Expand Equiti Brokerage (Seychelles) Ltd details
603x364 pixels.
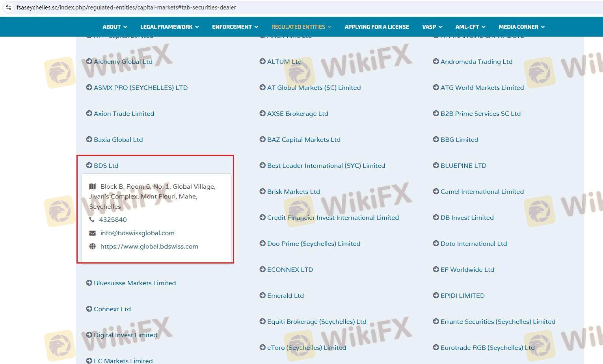point(317,321)
